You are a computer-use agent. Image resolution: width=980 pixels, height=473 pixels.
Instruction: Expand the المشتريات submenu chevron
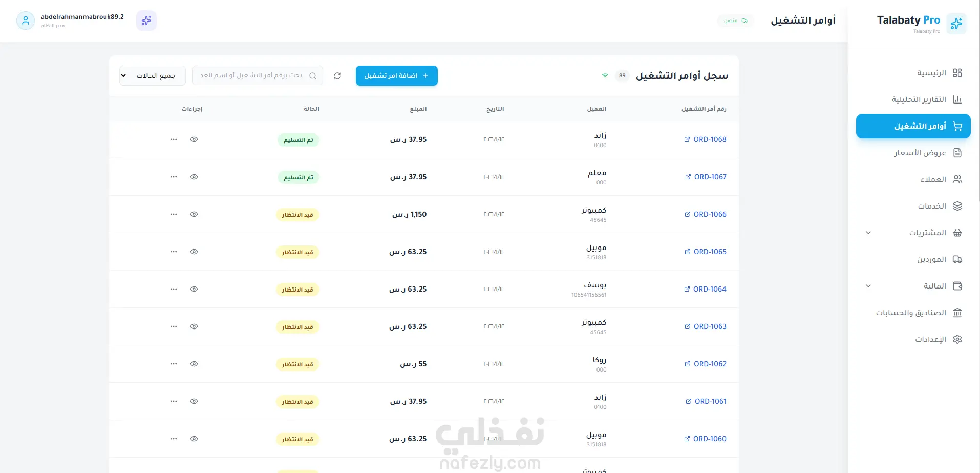pyautogui.click(x=868, y=233)
